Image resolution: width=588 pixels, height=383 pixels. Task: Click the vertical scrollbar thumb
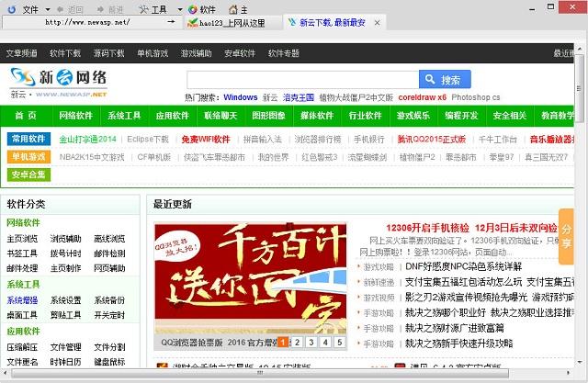pyautogui.click(x=580, y=88)
